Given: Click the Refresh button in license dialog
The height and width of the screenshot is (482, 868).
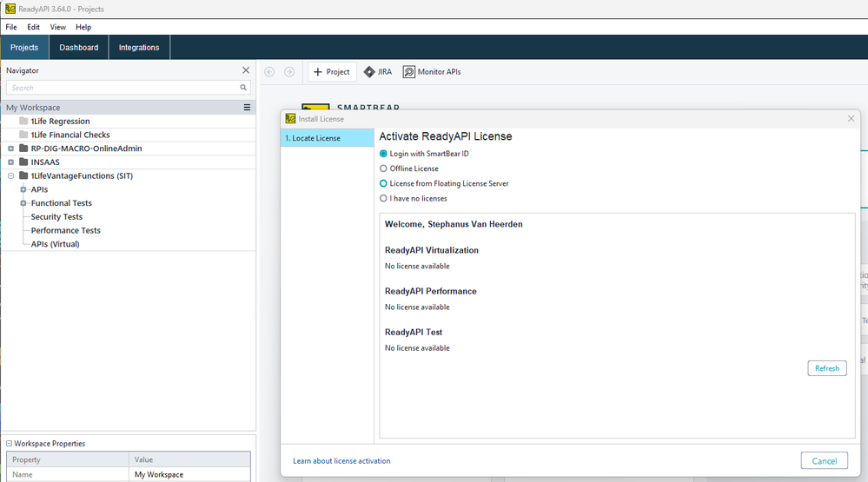Looking at the screenshot, I should click(826, 368).
